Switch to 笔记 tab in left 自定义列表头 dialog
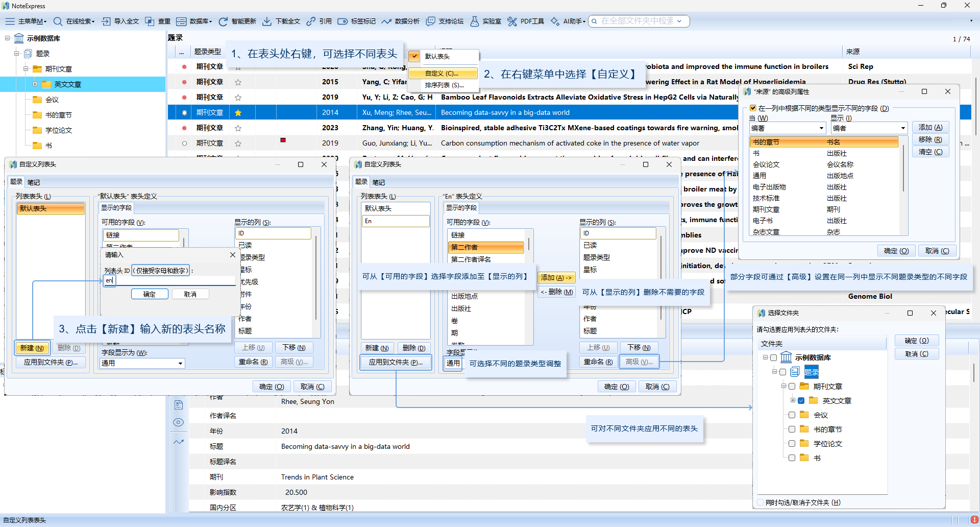This screenshot has width=980, height=527. pyautogui.click(x=34, y=182)
